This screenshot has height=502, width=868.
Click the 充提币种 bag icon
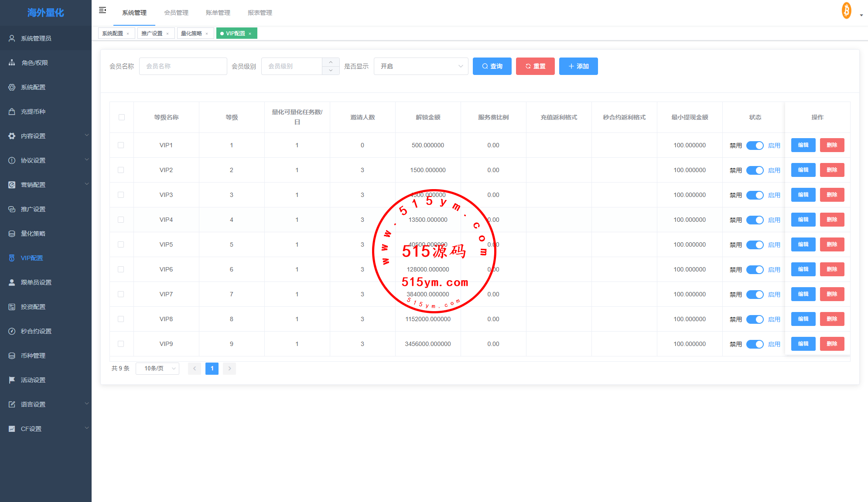12,112
